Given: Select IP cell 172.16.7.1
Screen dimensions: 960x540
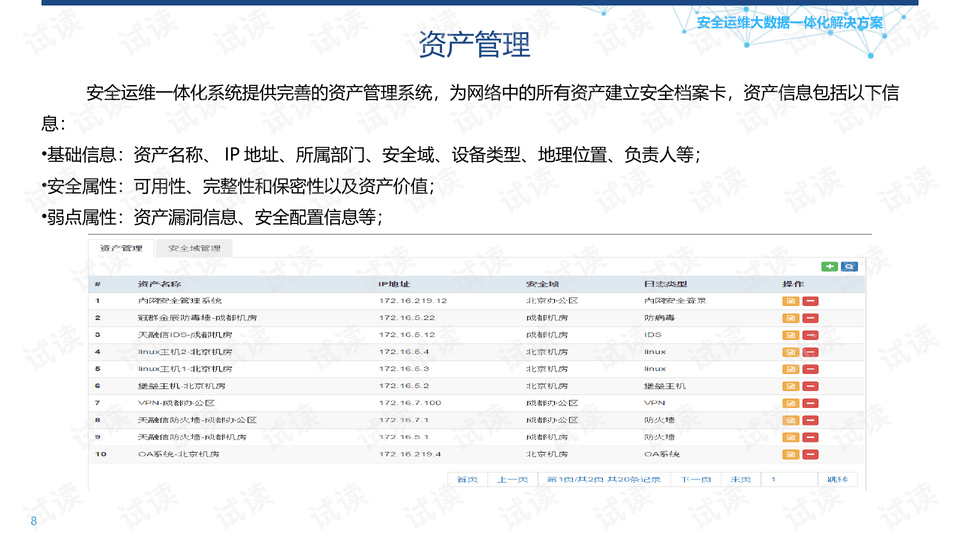Looking at the screenshot, I should coord(403,420).
